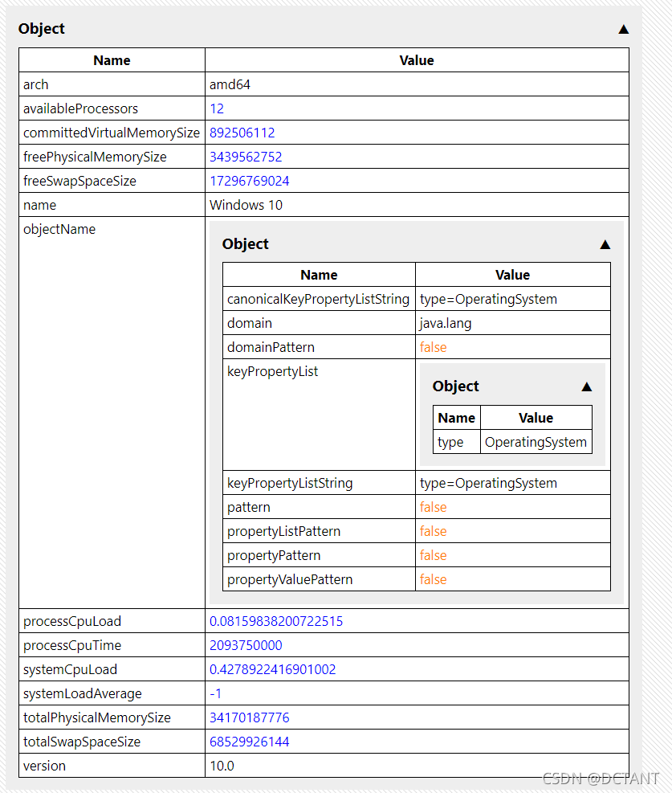
Task: Click the name value Windows 10
Action: [x=246, y=204]
